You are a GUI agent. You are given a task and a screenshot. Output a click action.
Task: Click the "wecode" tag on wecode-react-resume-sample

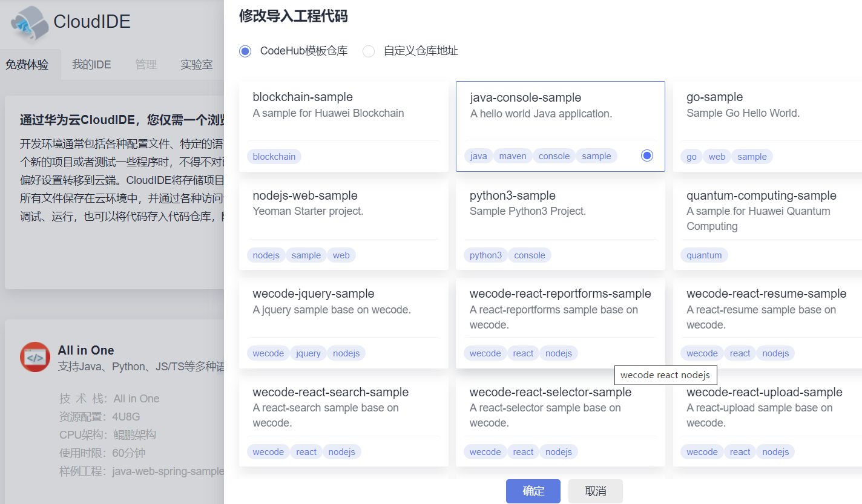[702, 353]
